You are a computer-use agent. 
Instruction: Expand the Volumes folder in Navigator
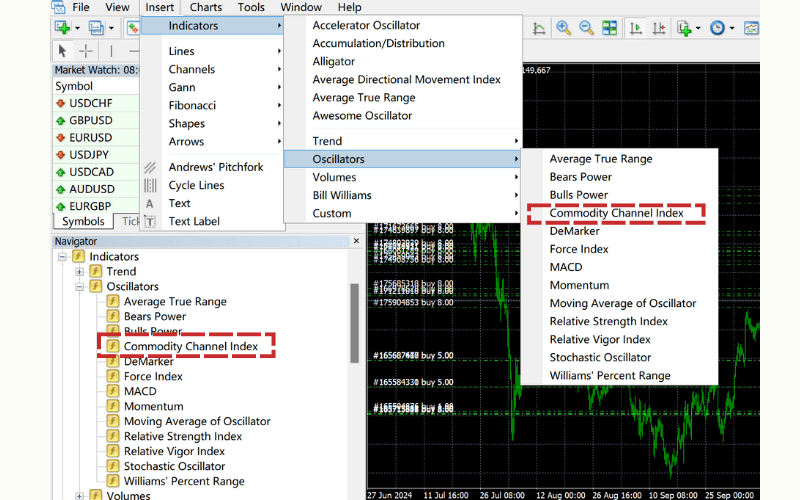(80, 495)
